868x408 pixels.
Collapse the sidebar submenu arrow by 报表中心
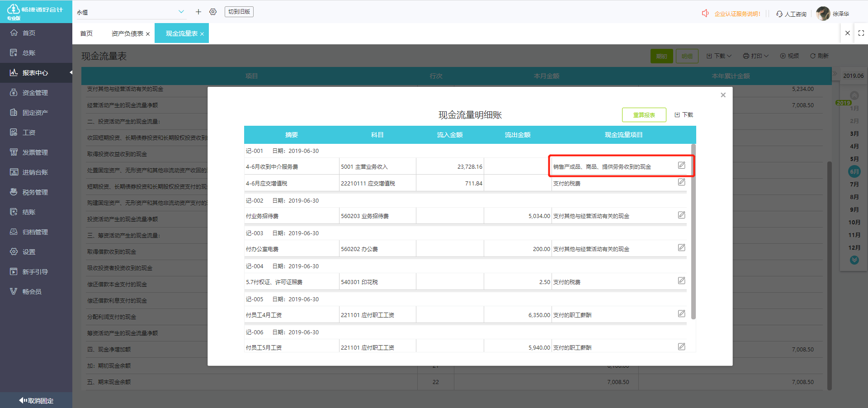71,72
